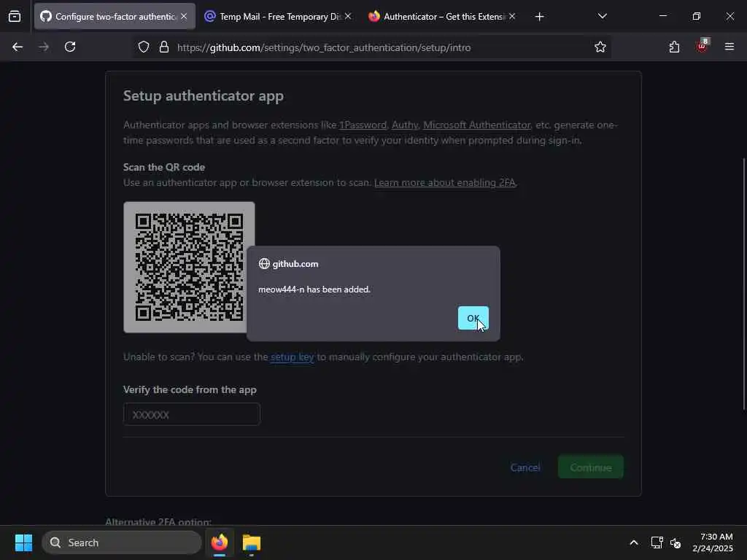Go forward to the next page
747x560 pixels.
pyautogui.click(x=44, y=47)
